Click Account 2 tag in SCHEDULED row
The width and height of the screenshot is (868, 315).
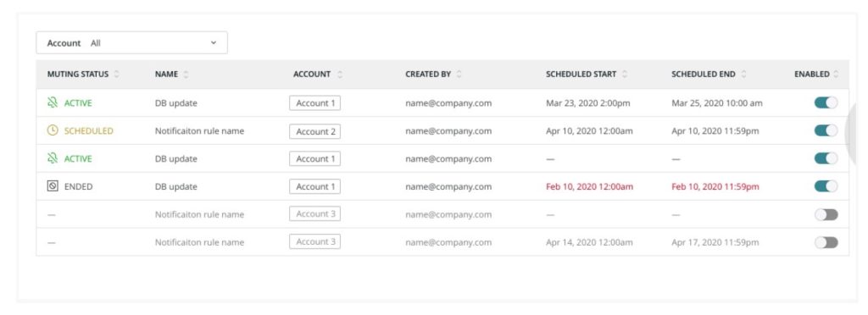pyautogui.click(x=315, y=131)
